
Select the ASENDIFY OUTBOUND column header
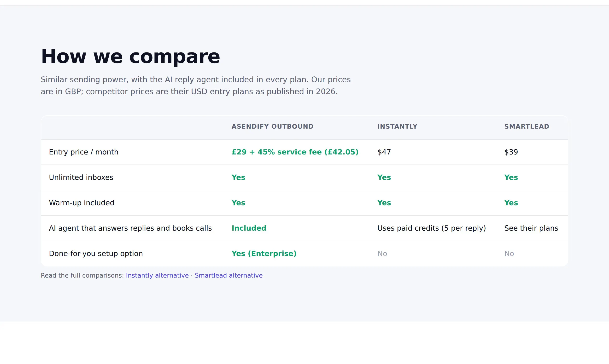pos(273,127)
